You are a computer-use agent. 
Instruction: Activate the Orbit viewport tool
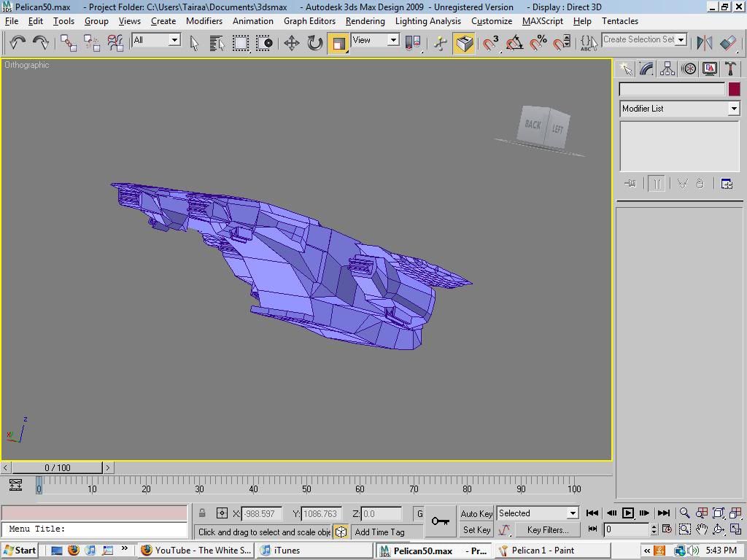coord(718,529)
